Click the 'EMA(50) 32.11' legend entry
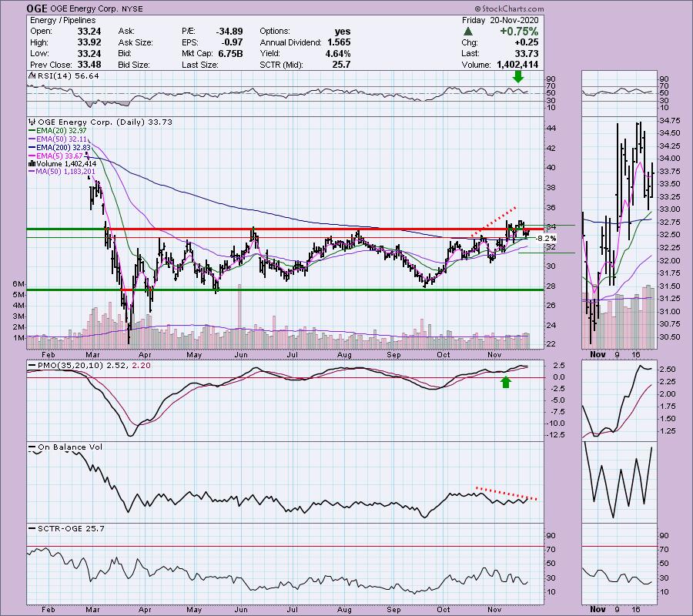693x616 pixels. click(x=62, y=139)
